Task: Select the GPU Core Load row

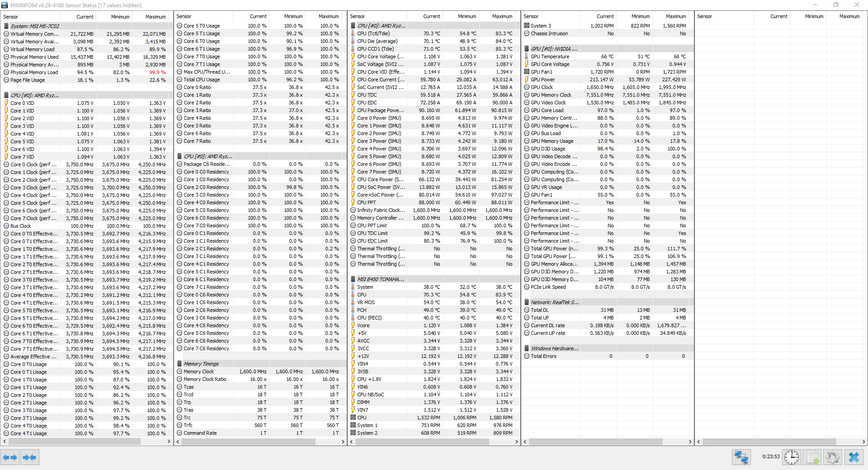Action: tap(607, 110)
